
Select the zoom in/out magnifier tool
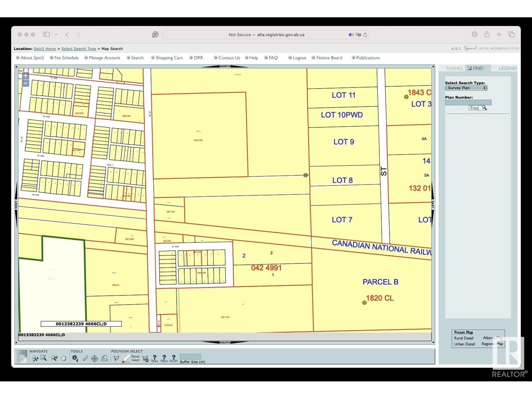pos(35,358)
